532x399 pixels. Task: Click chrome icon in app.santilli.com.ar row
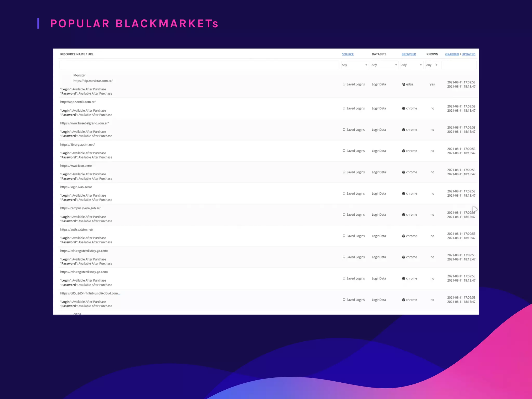tap(403, 108)
